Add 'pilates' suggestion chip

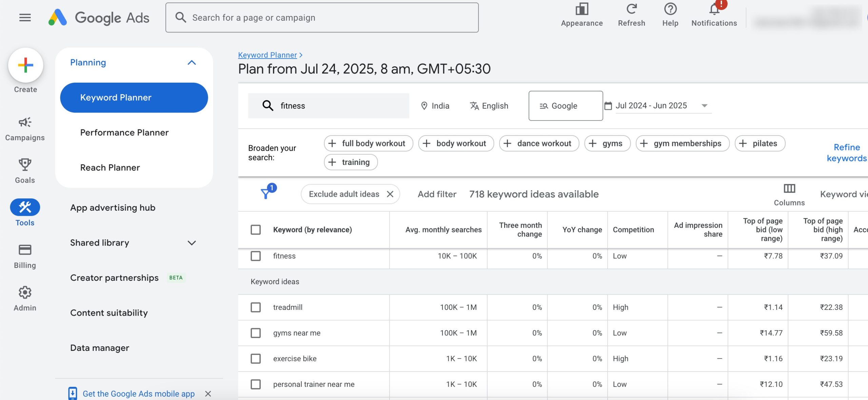click(x=760, y=143)
